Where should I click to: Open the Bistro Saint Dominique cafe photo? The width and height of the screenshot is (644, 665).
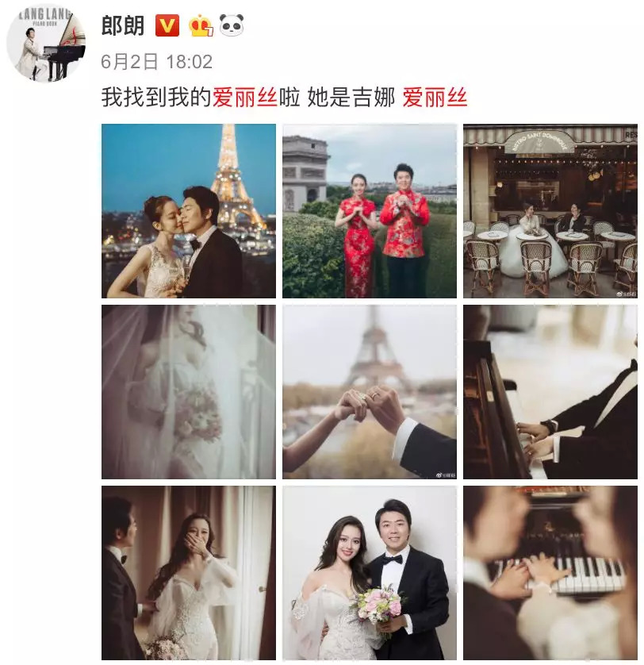(x=550, y=211)
